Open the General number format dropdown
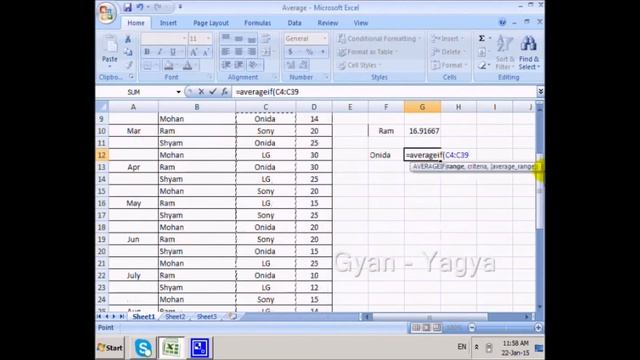This screenshot has width=640, height=360. pyautogui.click(x=324, y=38)
